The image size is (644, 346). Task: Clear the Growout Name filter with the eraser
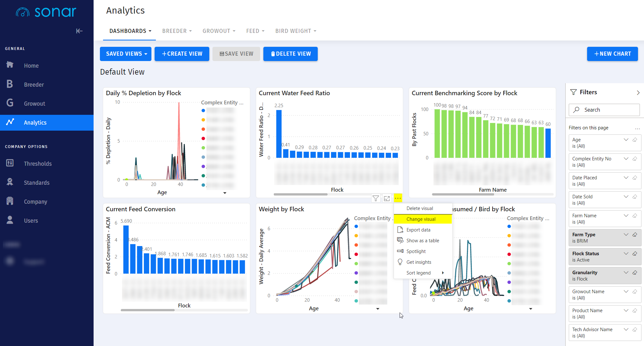635,292
